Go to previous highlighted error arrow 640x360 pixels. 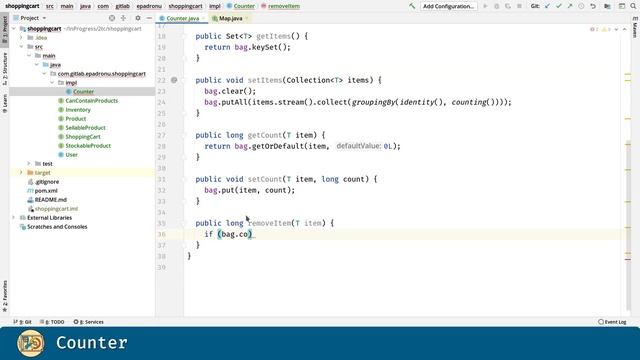[624, 29]
